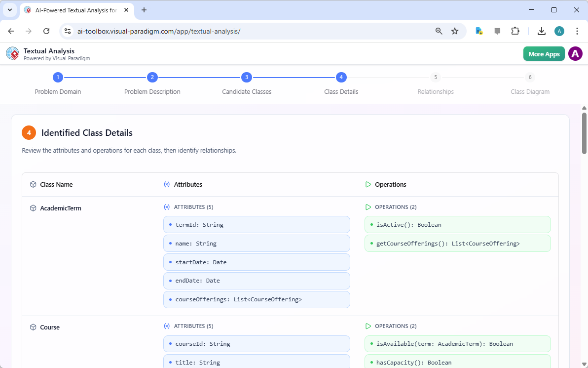Screen dimensions: 588x368
Task: Select step 3 Candidate Classes
Action: tap(247, 78)
